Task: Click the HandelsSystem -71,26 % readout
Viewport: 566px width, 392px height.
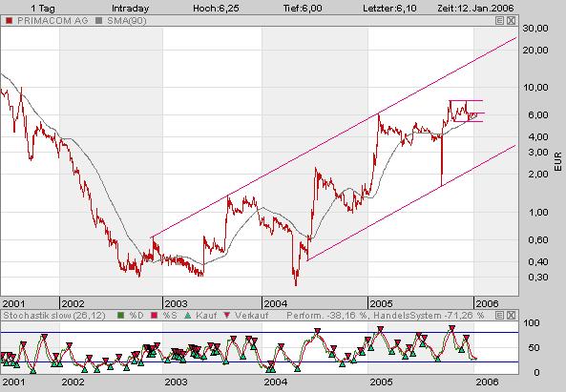Action: (429, 316)
